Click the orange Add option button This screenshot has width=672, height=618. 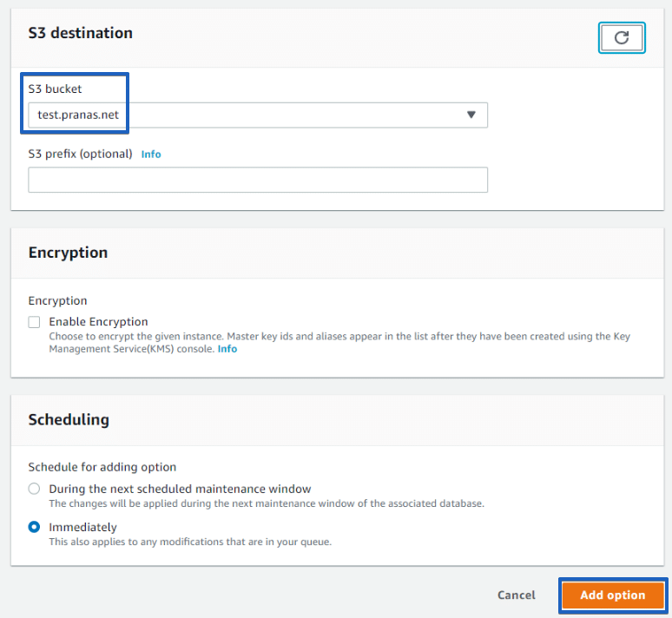point(612,595)
